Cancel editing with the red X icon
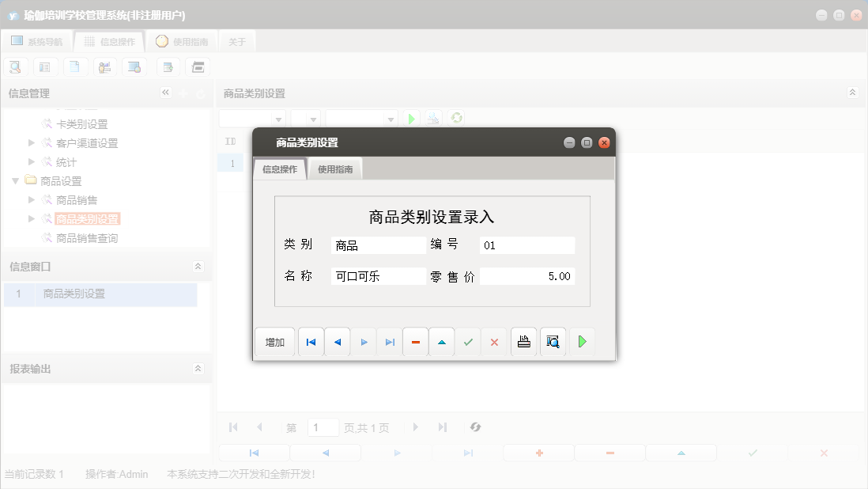Viewport: 868px width, 489px height. point(494,341)
